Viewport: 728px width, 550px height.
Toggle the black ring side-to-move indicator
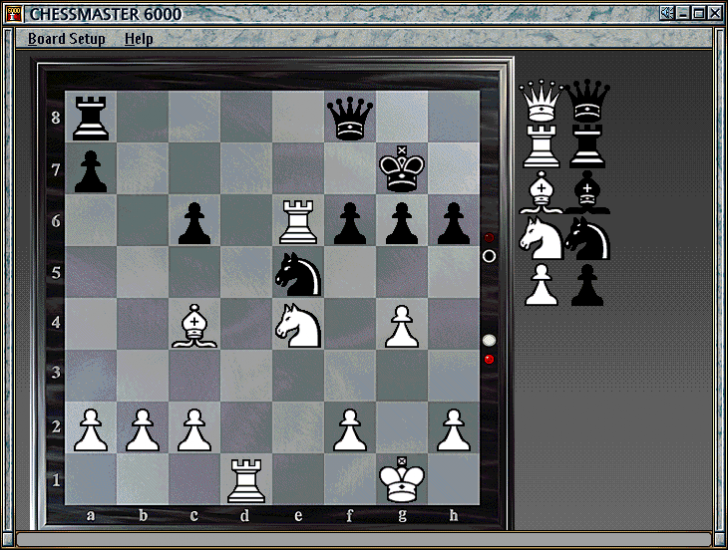tap(489, 256)
